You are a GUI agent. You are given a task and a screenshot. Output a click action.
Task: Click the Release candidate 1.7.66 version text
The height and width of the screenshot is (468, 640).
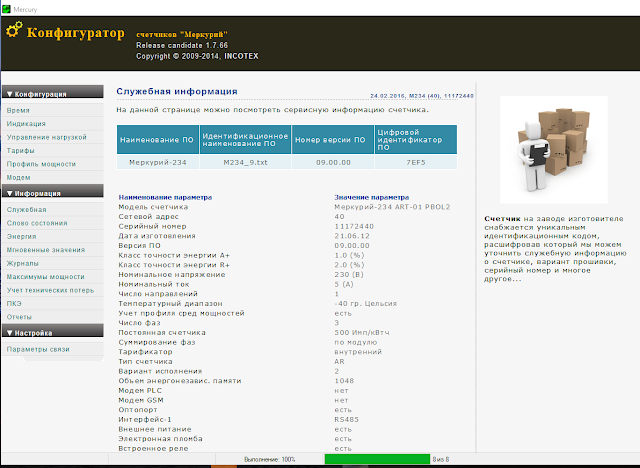182,45
